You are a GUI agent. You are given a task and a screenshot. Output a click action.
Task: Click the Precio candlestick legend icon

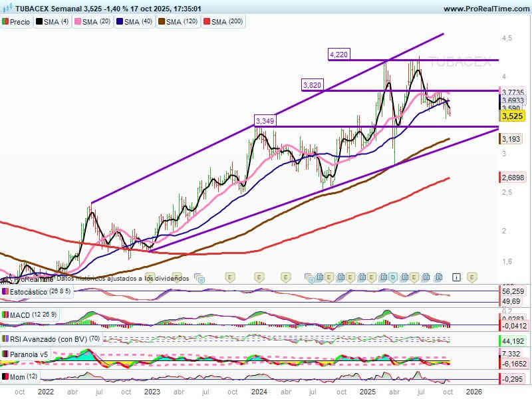point(5,22)
